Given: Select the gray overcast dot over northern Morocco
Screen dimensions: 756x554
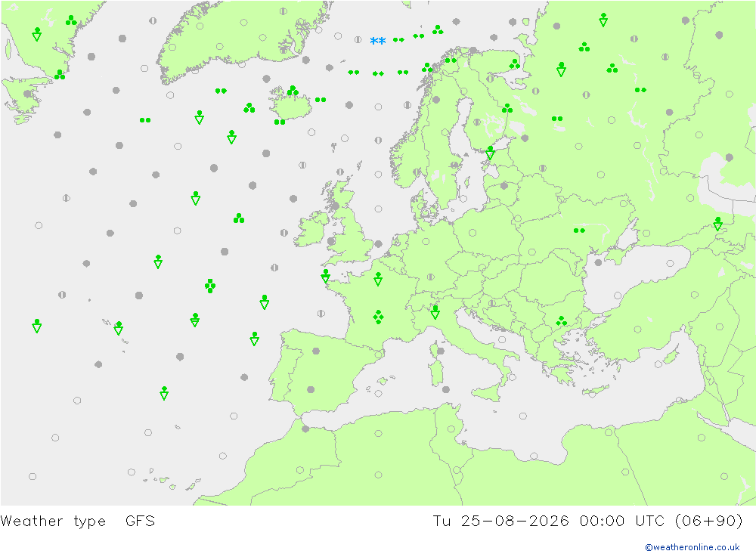Looking at the screenshot, I should point(305,429).
